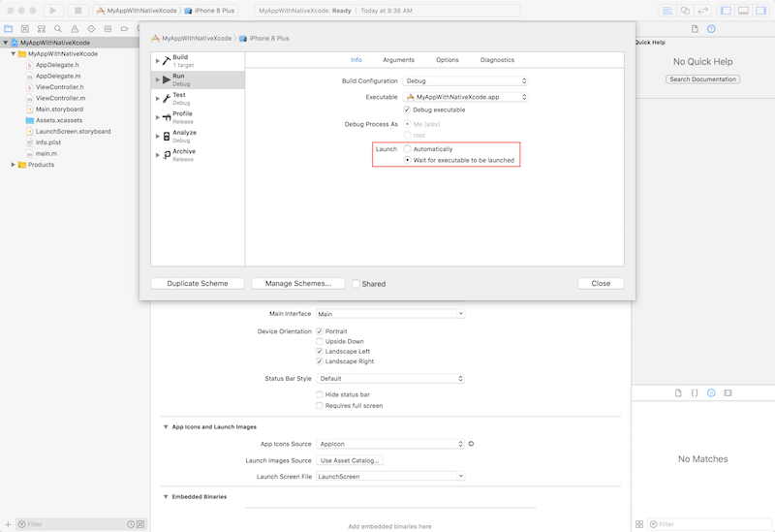Open the Status Bar Style dropdown
Viewport: 775px width, 532px height.
(390, 378)
